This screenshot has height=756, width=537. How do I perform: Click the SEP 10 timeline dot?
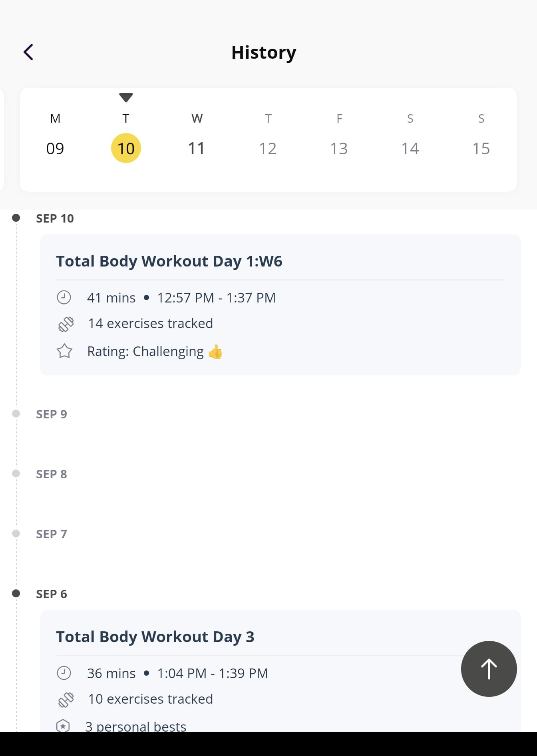click(16, 218)
